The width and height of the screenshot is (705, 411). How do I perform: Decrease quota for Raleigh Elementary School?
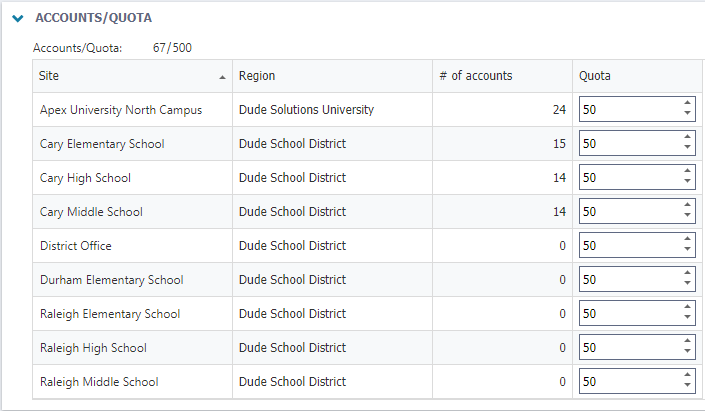click(x=687, y=319)
